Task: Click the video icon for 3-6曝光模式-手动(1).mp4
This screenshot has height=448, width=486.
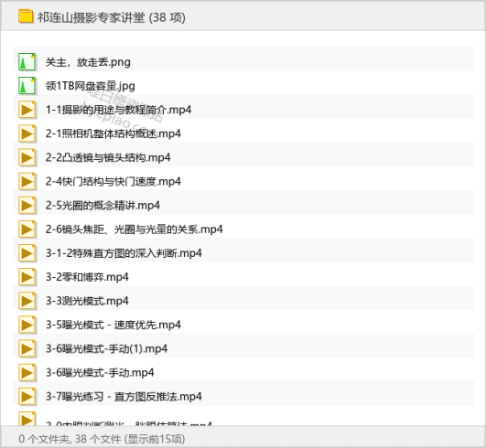Action: (x=27, y=348)
